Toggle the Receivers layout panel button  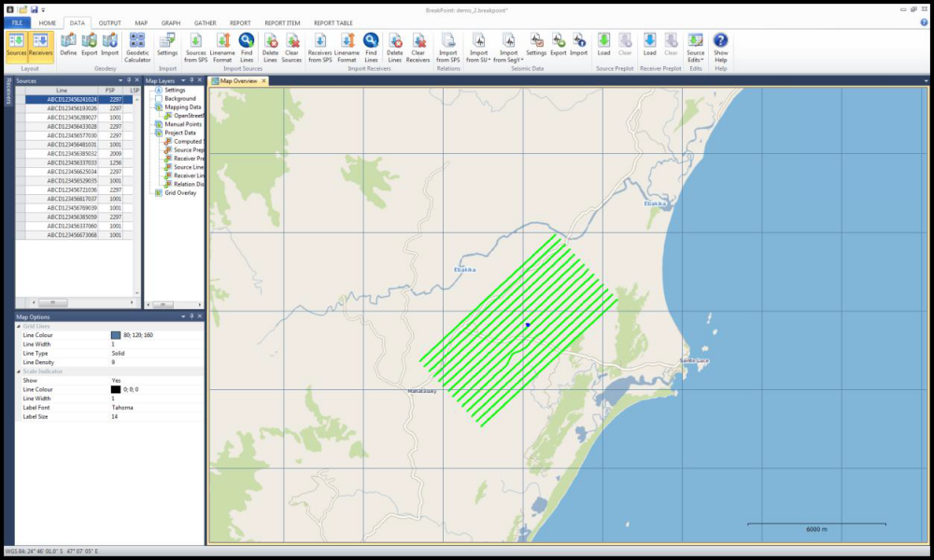40,45
